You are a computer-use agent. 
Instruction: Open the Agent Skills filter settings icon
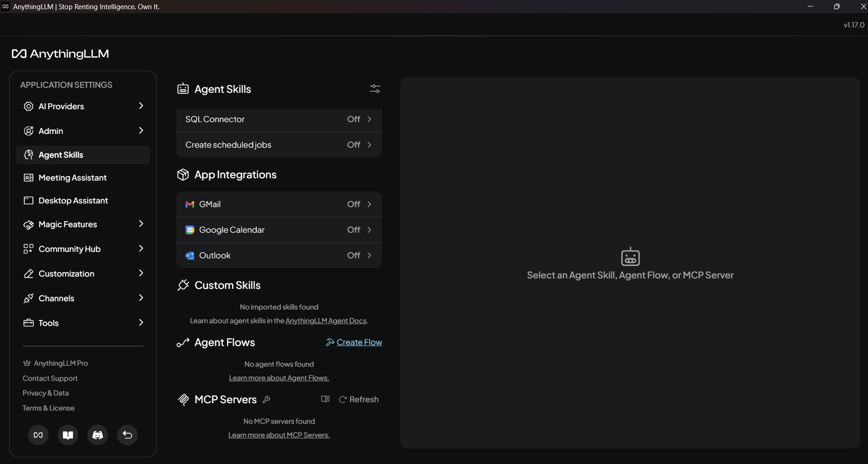click(375, 89)
